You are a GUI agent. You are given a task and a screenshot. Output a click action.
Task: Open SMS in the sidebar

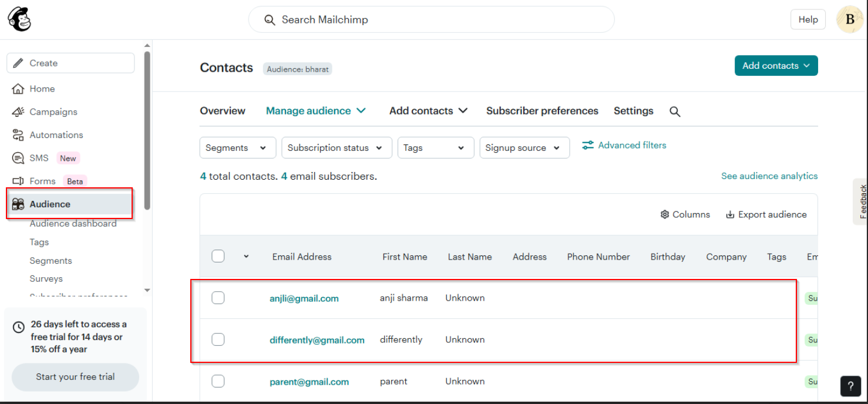click(x=39, y=158)
